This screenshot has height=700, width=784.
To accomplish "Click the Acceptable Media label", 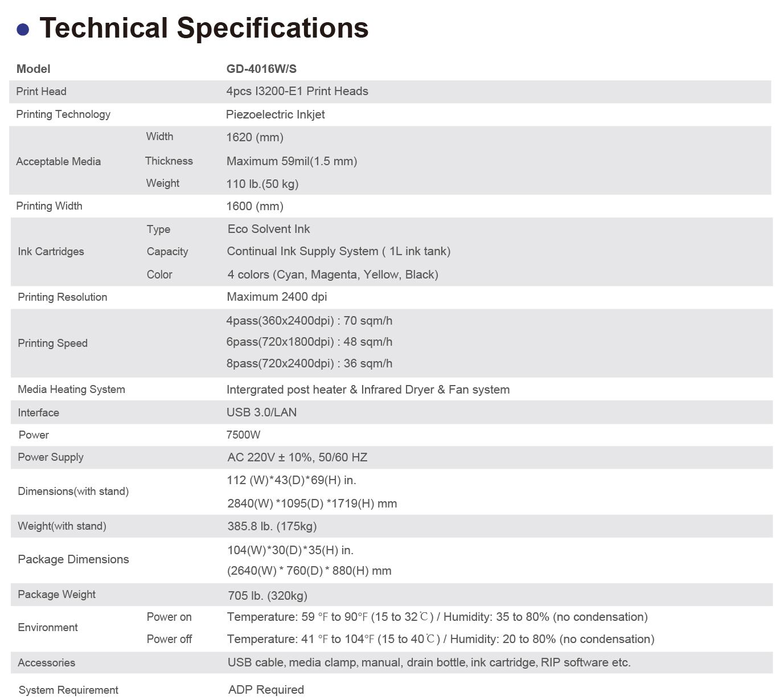I will coord(58,162).
